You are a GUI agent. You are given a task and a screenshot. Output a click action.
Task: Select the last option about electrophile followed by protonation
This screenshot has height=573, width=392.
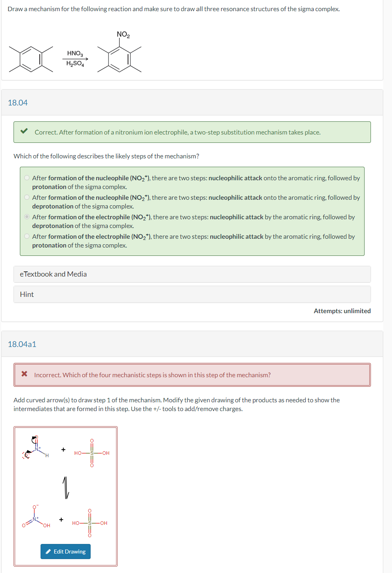(x=26, y=236)
